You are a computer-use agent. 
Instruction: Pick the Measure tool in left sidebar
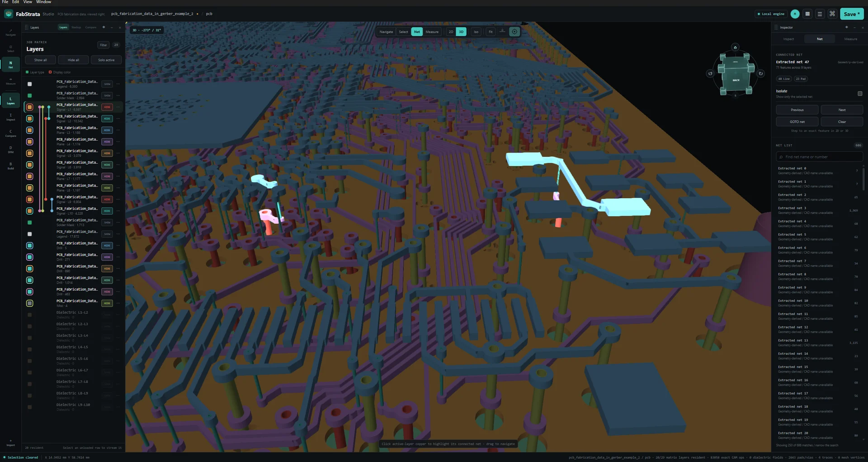(x=10, y=81)
